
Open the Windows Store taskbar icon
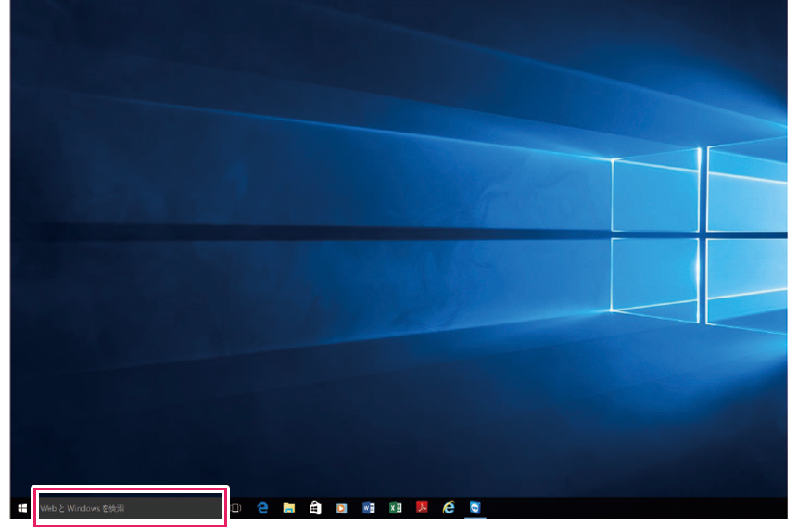pyautogui.click(x=315, y=508)
